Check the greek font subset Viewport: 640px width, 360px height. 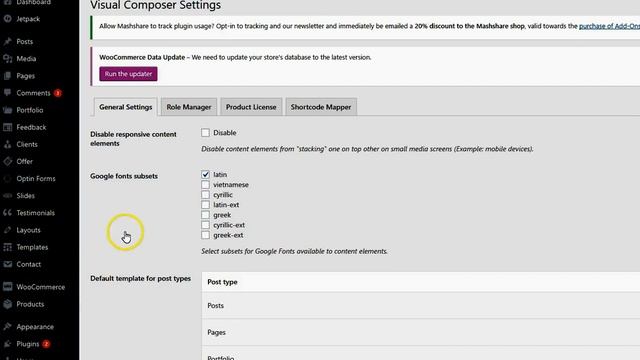coord(205,215)
